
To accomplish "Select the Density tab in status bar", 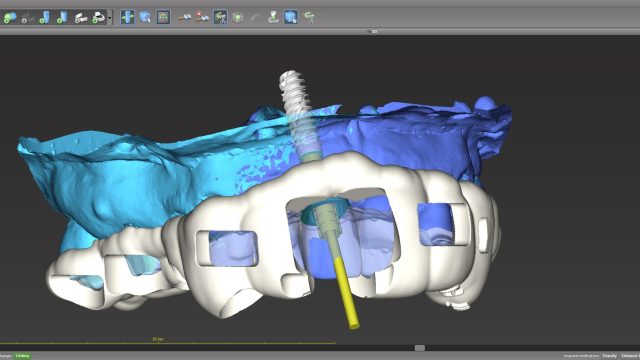I will point(609,356).
